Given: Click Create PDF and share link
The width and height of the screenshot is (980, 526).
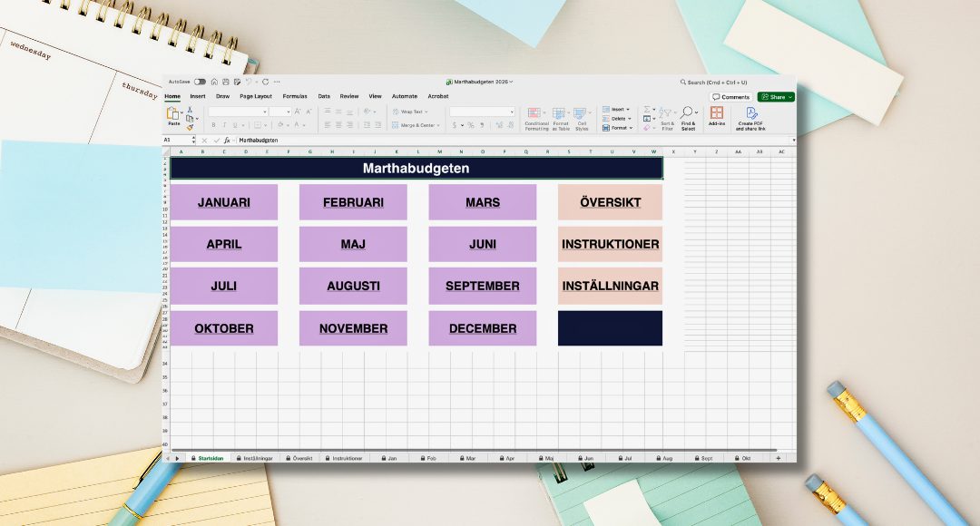Looking at the screenshot, I should 750,118.
